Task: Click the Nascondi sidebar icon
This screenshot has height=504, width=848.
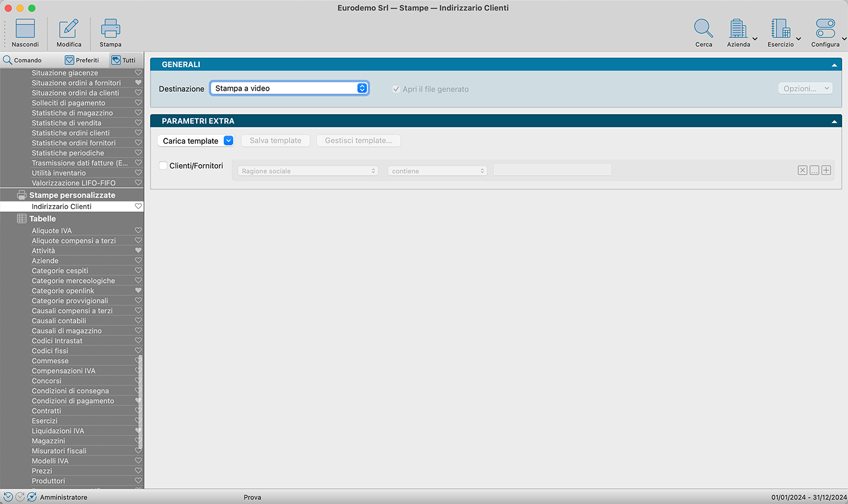Action: pyautogui.click(x=25, y=29)
